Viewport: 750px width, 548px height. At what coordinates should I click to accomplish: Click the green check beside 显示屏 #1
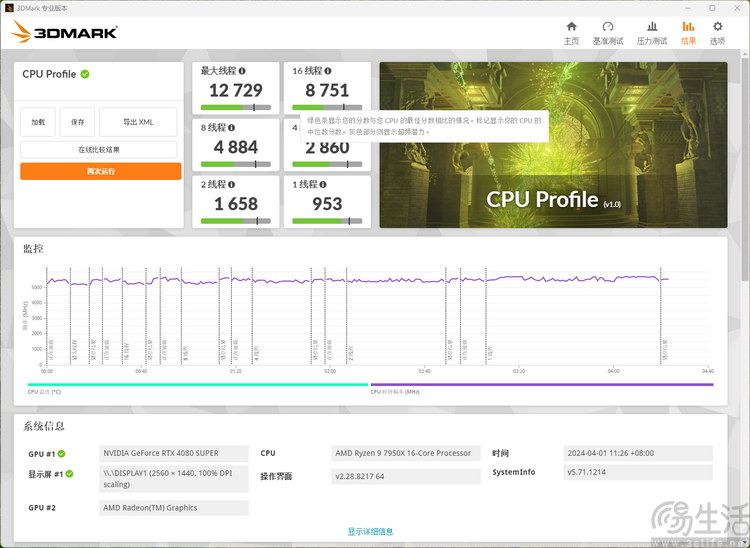tap(69, 474)
